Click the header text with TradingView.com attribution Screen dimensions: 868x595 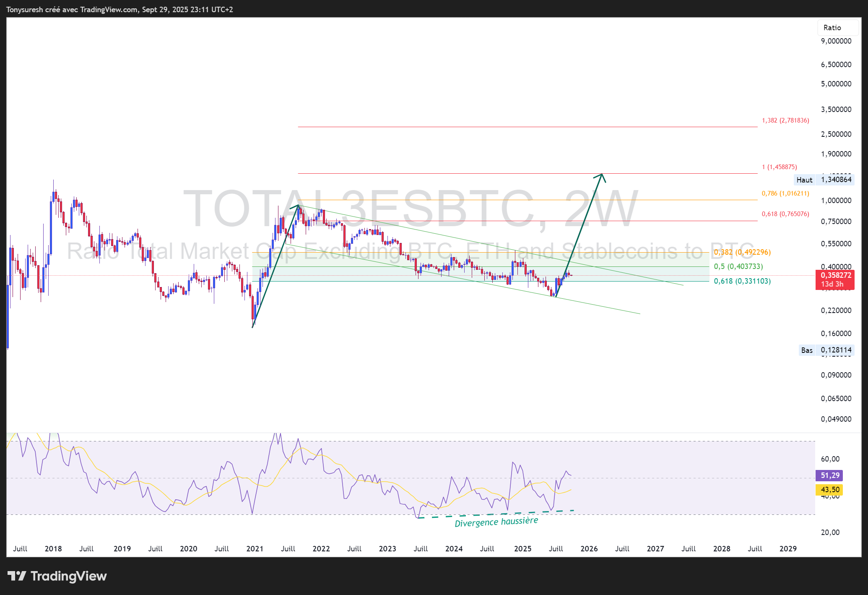pyautogui.click(x=120, y=9)
